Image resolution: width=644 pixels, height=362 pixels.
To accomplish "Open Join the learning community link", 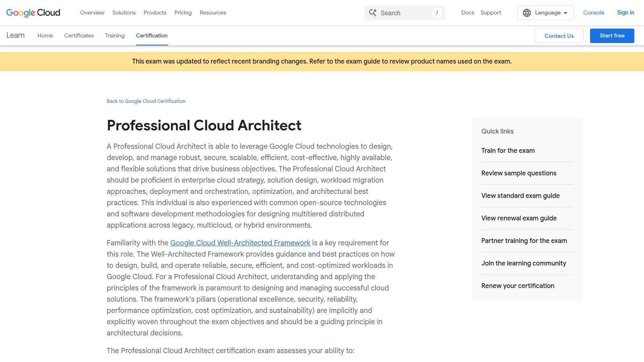I will 524,263.
